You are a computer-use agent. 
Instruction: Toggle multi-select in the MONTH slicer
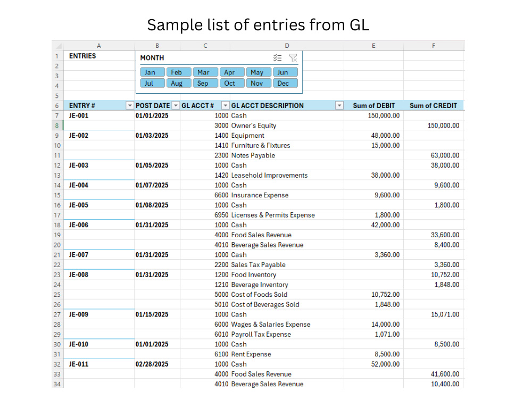click(277, 57)
